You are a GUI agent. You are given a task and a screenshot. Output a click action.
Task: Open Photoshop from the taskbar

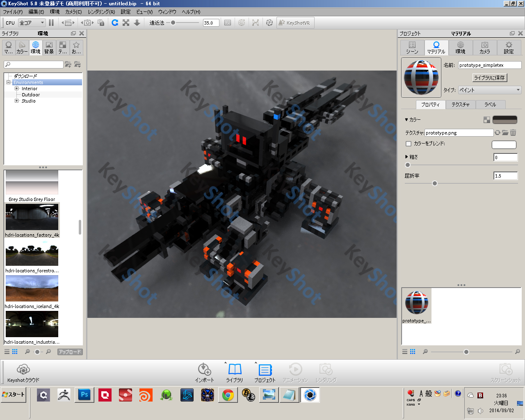(x=84, y=395)
